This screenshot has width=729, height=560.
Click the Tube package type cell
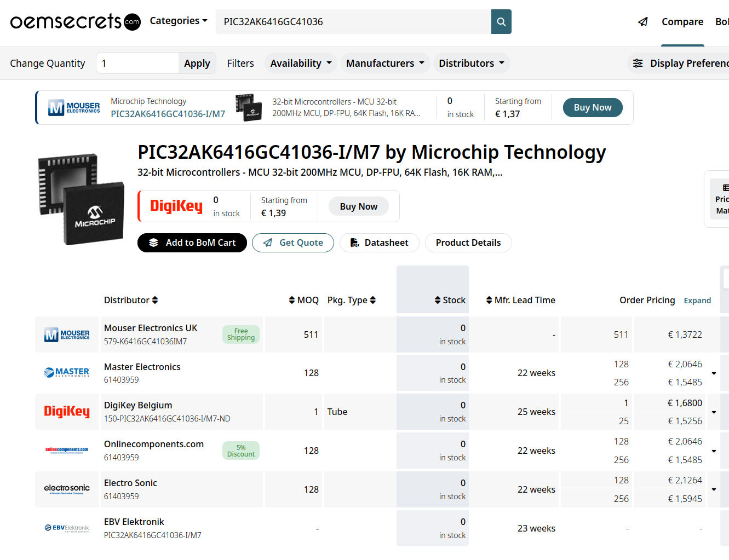[x=337, y=412]
